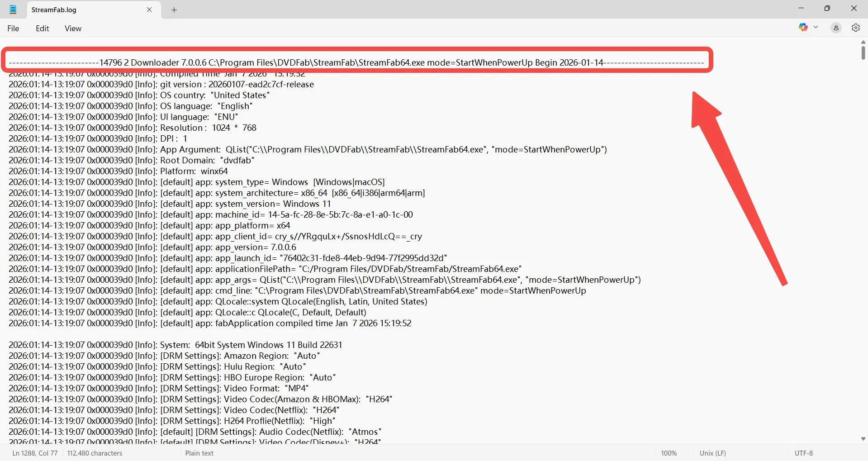Click the app_version= 7.0.0.6 line
The height and width of the screenshot is (461, 868).
152,247
